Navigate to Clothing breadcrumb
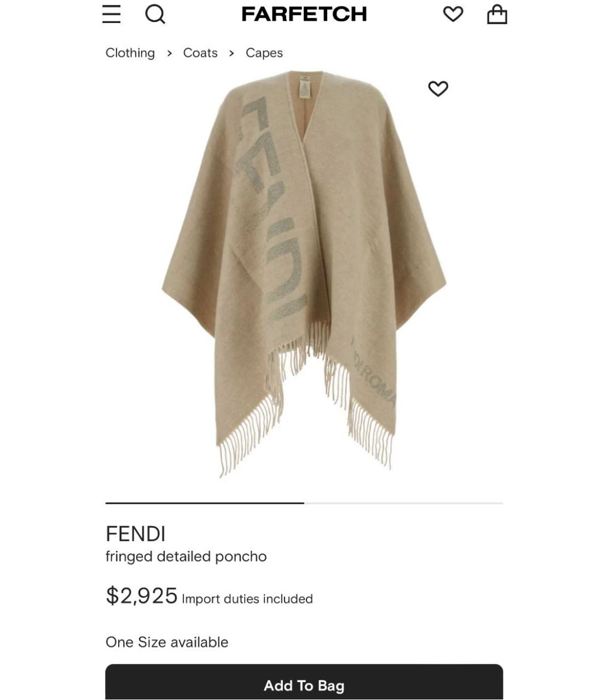 pyautogui.click(x=130, y=53)
